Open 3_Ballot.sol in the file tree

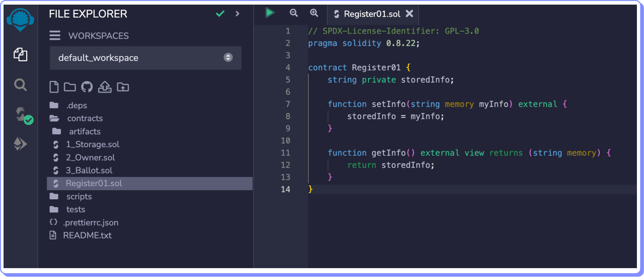point(89,171)
